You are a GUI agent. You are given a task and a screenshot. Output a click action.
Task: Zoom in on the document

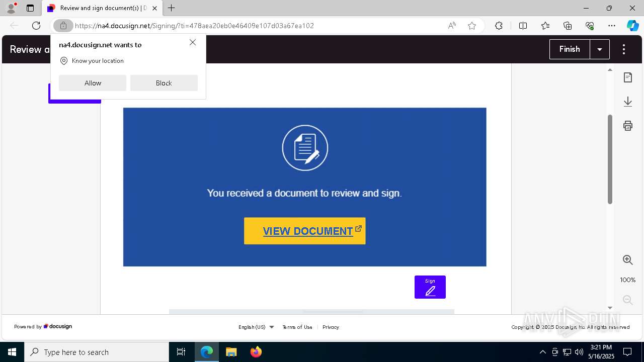coord(627,260)
